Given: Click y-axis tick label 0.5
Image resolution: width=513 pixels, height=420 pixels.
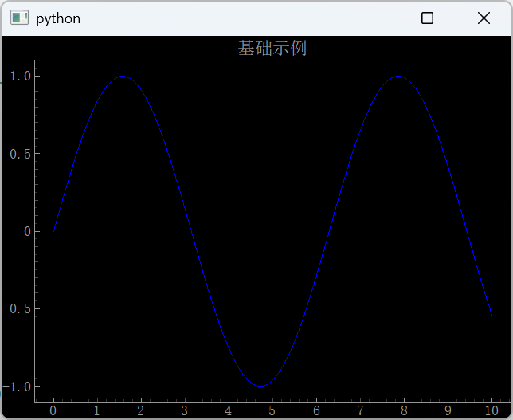Looking at the screenshot, I should (21, 154).
